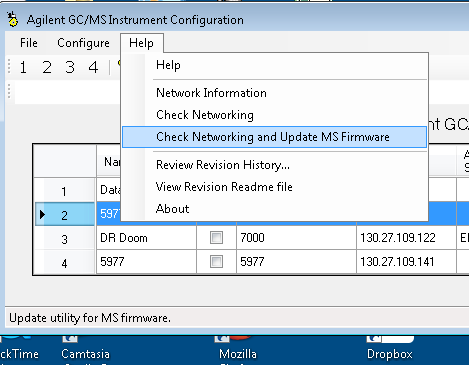Viewport: 469px width, 365px height.
Task: Select instrument 1 toolbar button
Action: 23,67
